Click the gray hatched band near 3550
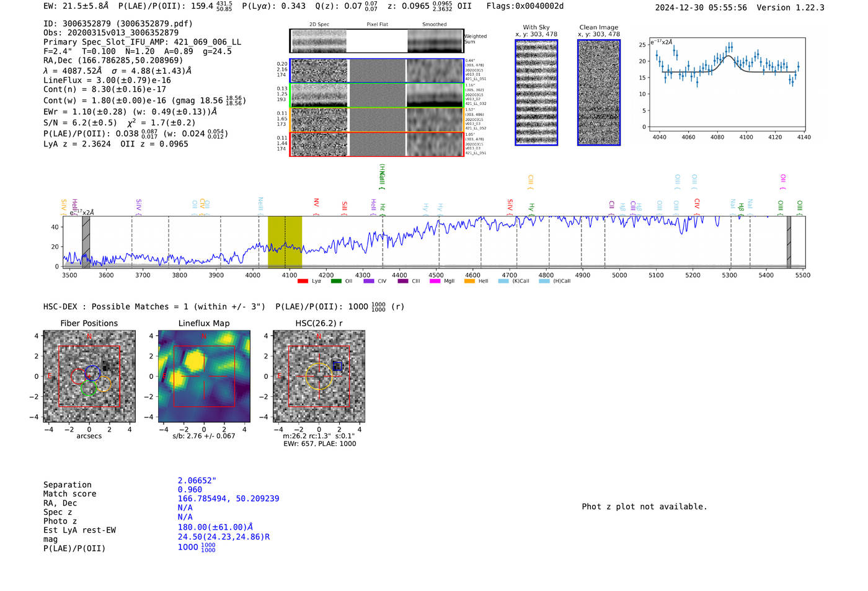Viewport: 868px width, 591px height. [86, 242]
